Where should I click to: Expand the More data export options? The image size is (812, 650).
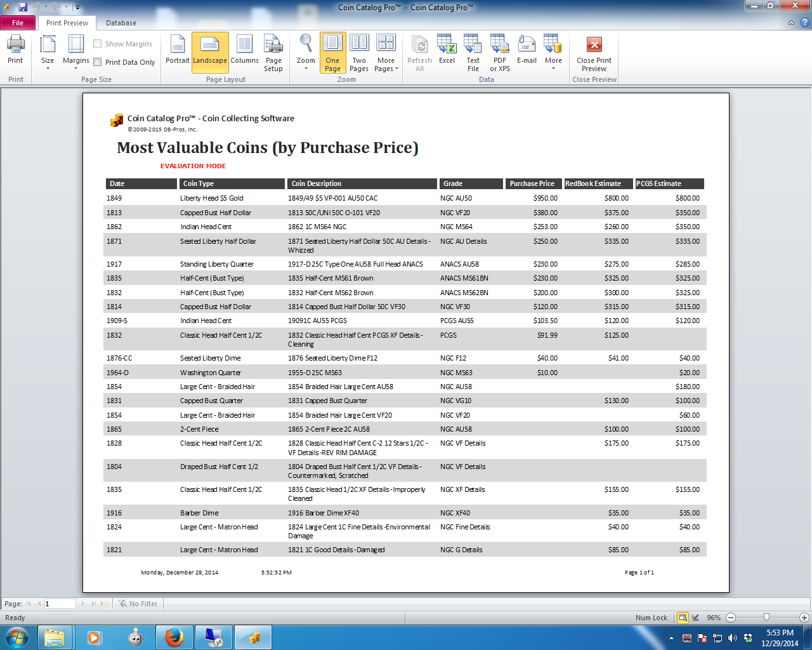coord(553,52)
